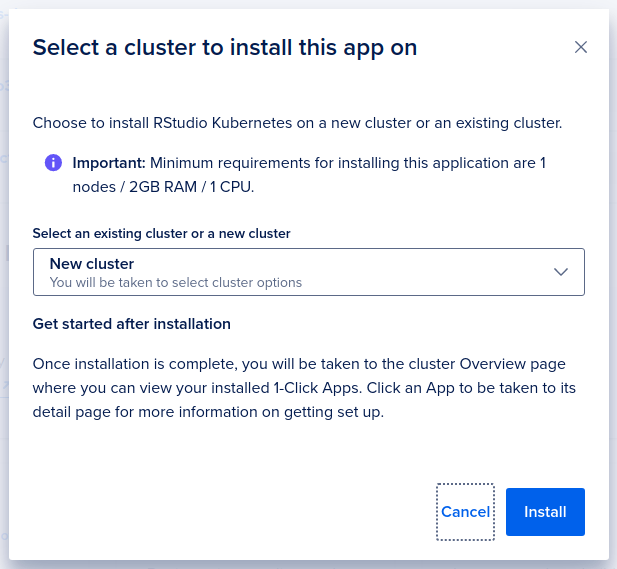Click the 'Important:' minimum requirements note
This screenshot has width=617, height=569.
point(309,175)
